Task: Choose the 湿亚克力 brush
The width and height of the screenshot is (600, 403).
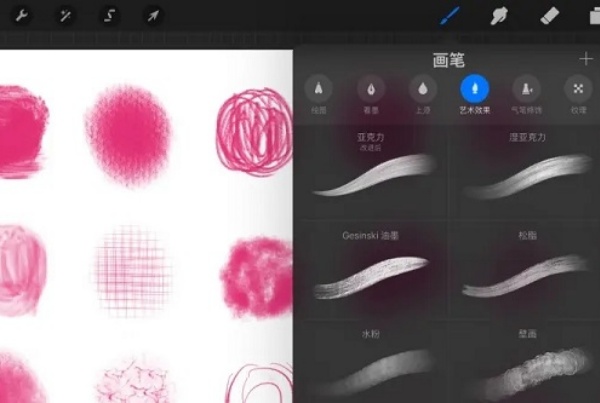Action: pos(526,173)
